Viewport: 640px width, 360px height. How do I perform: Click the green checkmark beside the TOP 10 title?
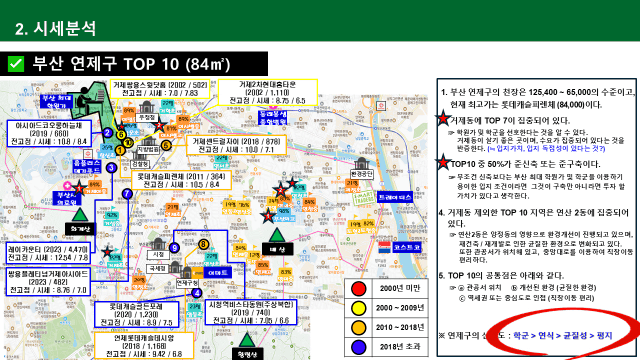coord(16,64)
